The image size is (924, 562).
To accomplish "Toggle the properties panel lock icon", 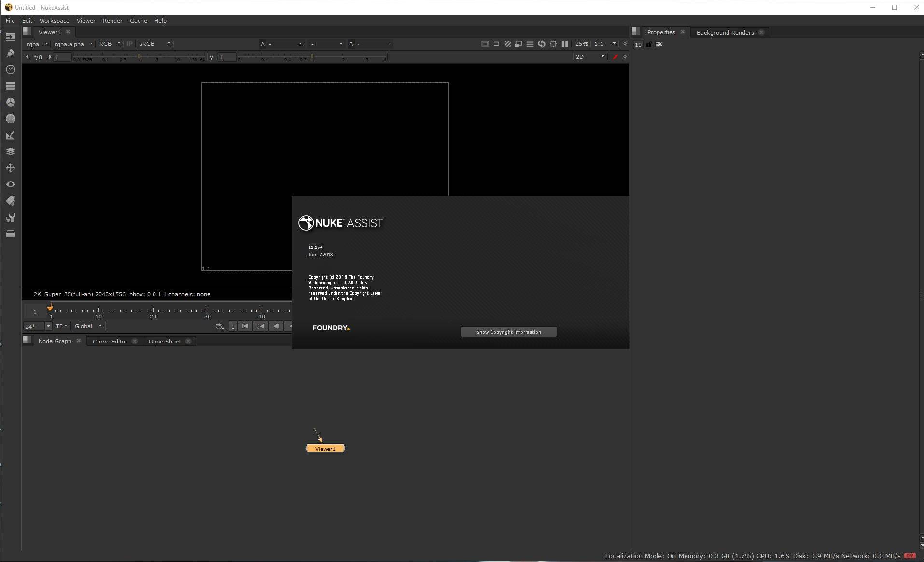I will 649,44.
